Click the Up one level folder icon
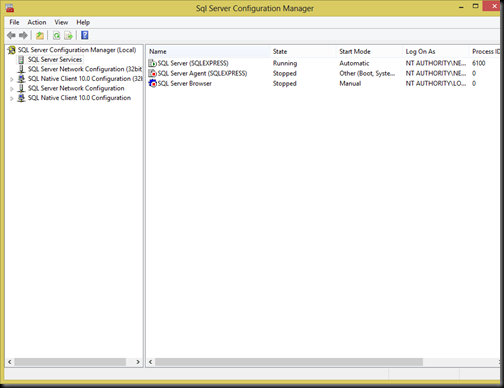The height and width of the screenshot is (388, 504). [40, 35]
